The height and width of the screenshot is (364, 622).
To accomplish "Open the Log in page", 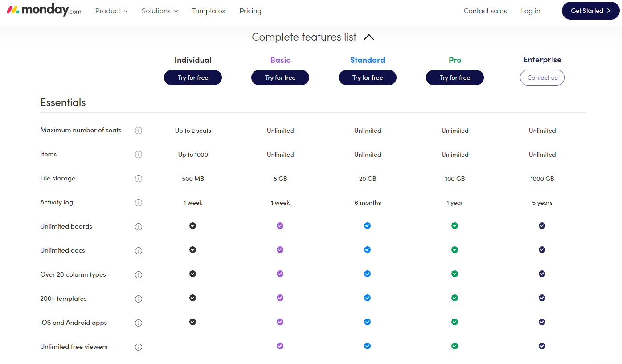I will (x=531, y=11).
